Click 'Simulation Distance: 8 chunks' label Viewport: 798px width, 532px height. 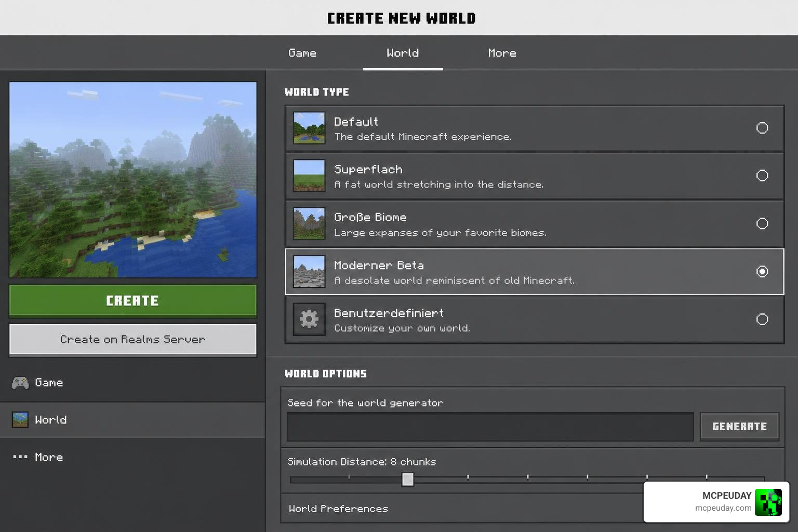pos(362,462)
